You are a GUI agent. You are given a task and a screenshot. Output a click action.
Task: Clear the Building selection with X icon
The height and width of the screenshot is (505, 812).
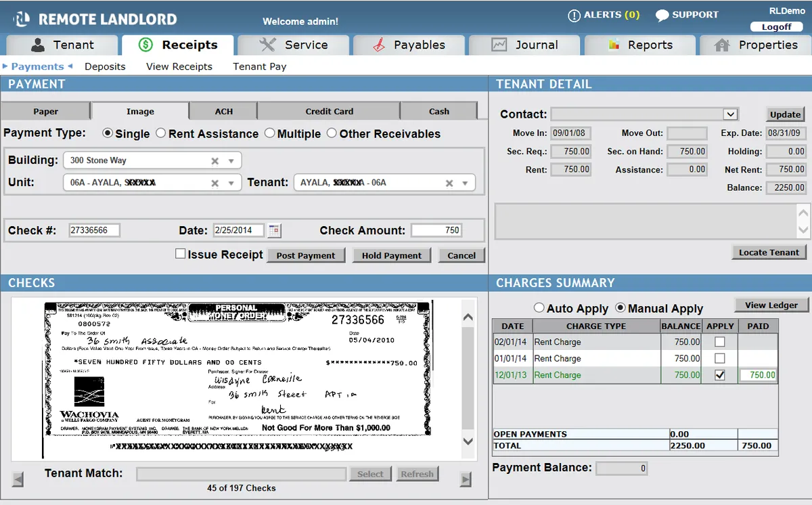215,161
